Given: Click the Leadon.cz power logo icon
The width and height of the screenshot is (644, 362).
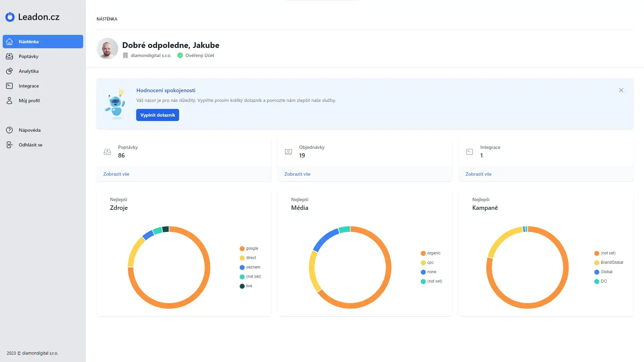Looking at the screenshot, I should pyautogui.click(x=10, y=17).
